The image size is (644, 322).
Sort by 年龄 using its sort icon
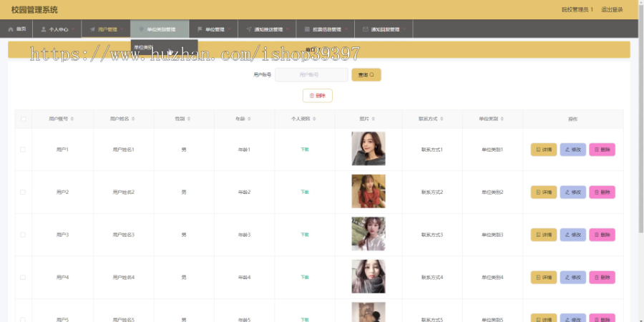click(x=249, y=119)
